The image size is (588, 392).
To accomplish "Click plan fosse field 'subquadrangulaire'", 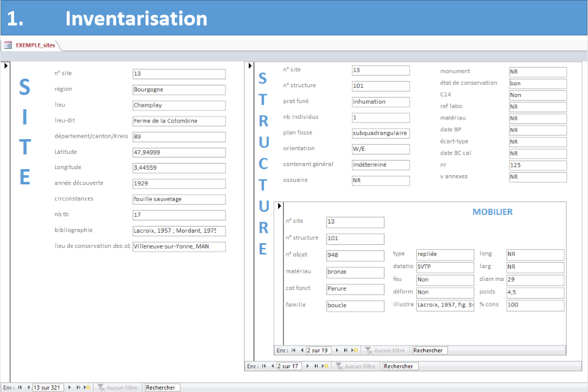I will pos(381,134).
